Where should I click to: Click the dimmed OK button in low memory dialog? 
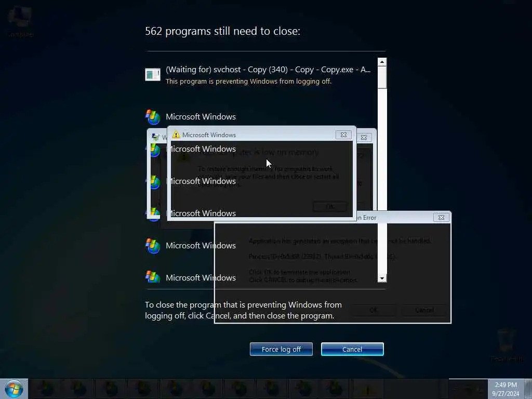[x=330, y=207]
